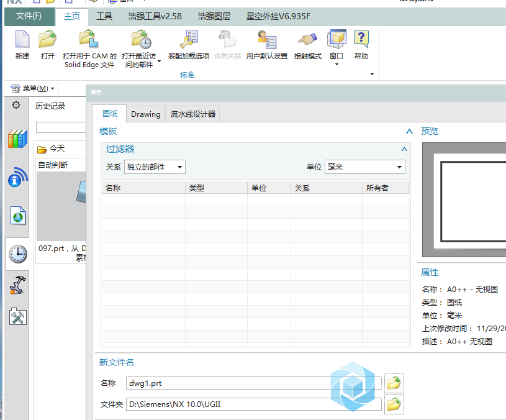Viewport: 506px width, 420px height.
Task: Click the resource bar gear settings icon
Action: (x=16, y=105)
